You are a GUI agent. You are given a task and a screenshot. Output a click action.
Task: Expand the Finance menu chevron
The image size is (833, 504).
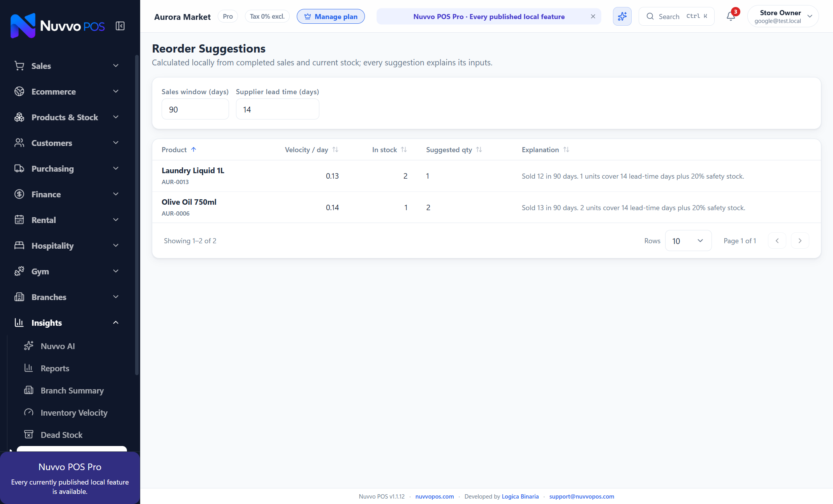click(x=116, y=194)
